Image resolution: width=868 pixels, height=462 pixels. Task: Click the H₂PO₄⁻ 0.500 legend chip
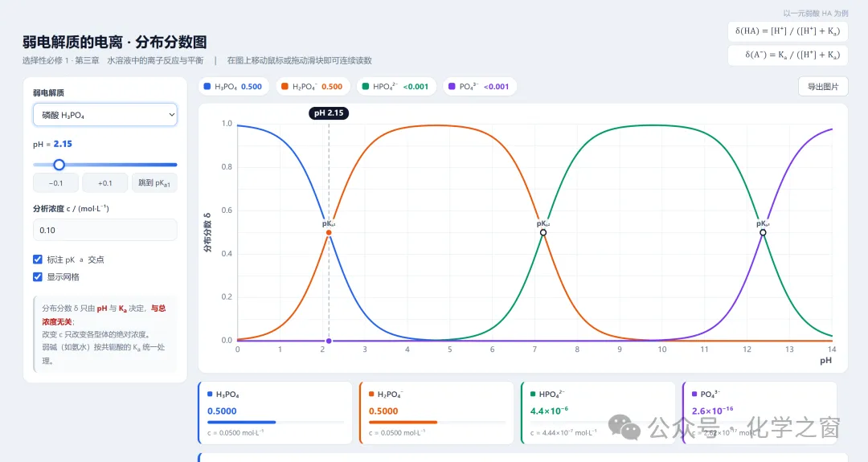click(x=313, y=86)
